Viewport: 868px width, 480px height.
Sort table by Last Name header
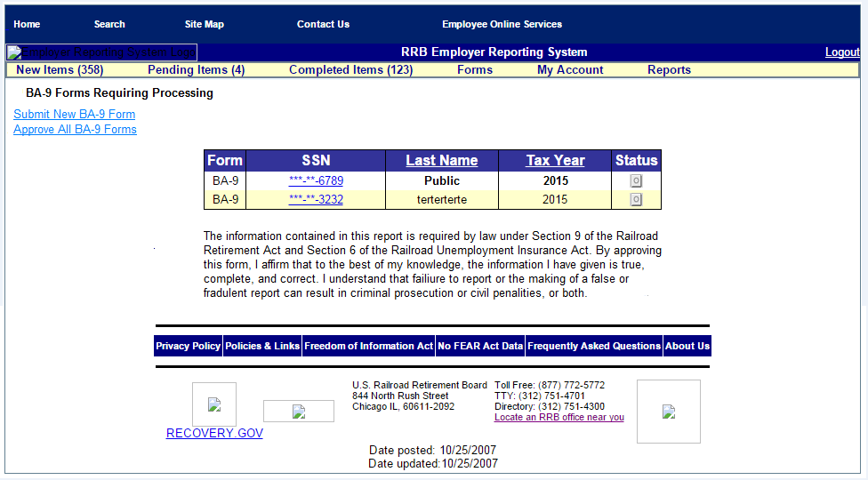pos(442,161)
